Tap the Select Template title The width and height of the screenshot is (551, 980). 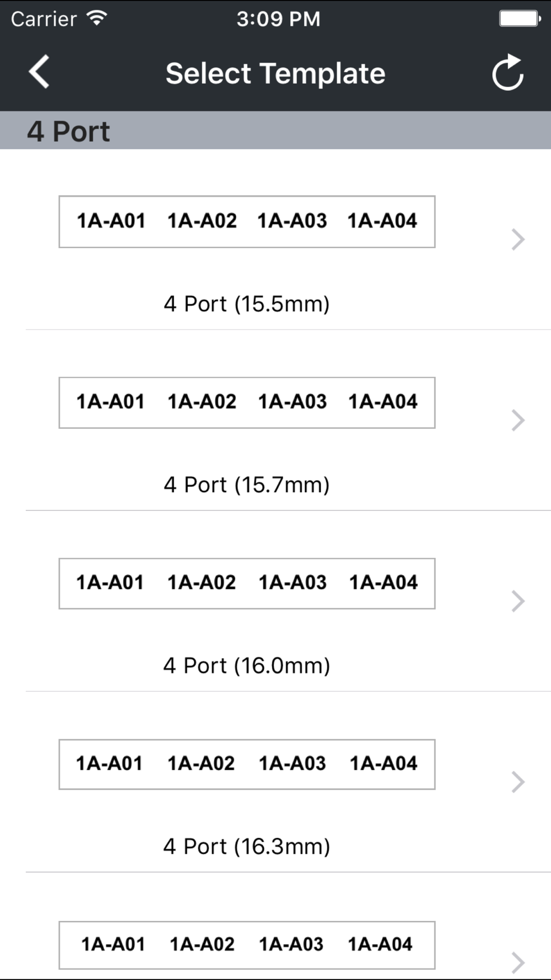(275, 73)
